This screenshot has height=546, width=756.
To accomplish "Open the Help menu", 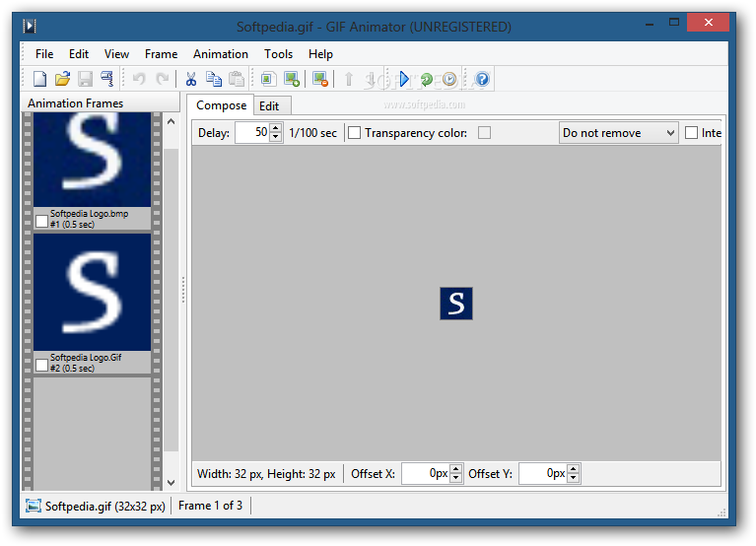I will (x=320, y=54).
